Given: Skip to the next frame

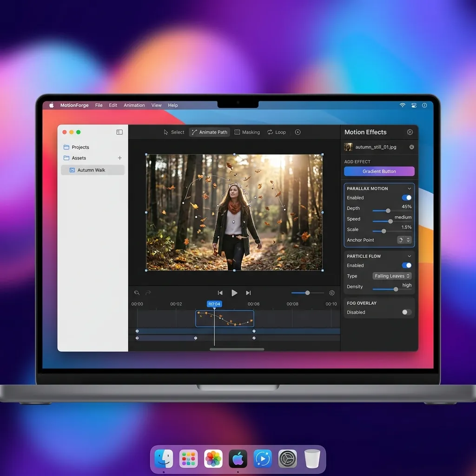Looking at the screenshot, I should point(248,293).
